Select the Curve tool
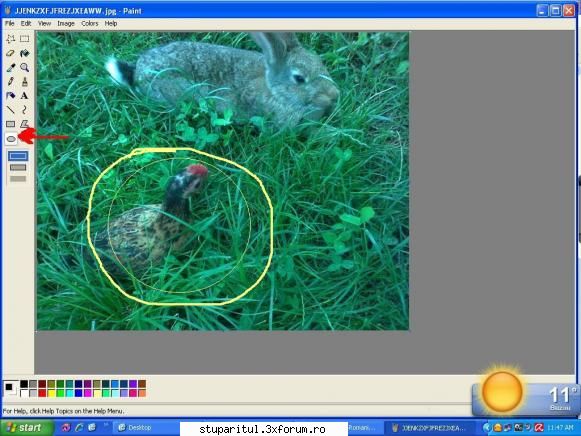Viewport: 581px width, 436px height. pyautogui.click(x=24, y=110)
